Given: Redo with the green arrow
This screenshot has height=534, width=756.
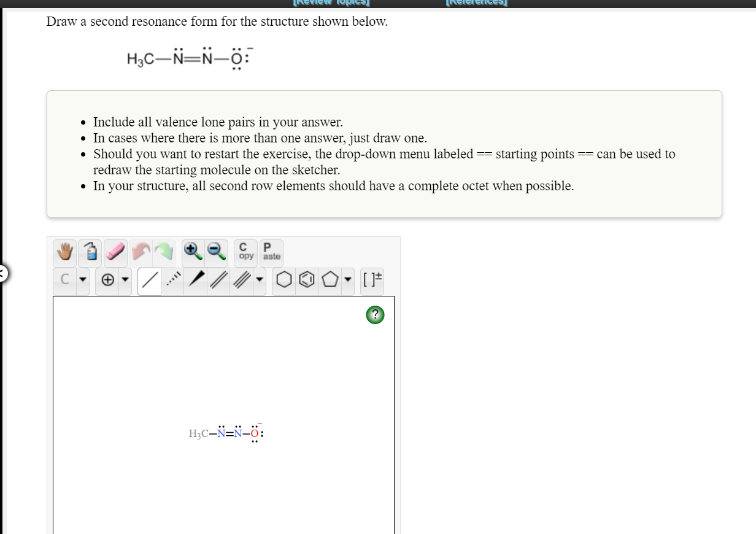Looking at the screenshot, I should pos(164,252).
